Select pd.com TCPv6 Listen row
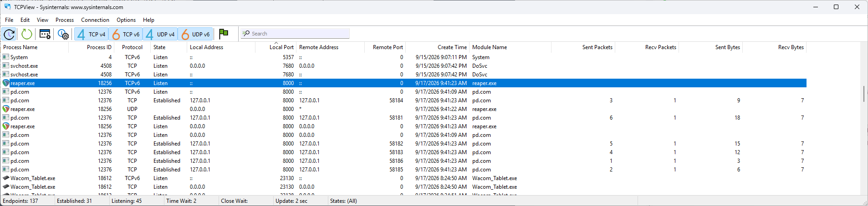The height and width of the screenshot is (206, 868). point(403,92)
